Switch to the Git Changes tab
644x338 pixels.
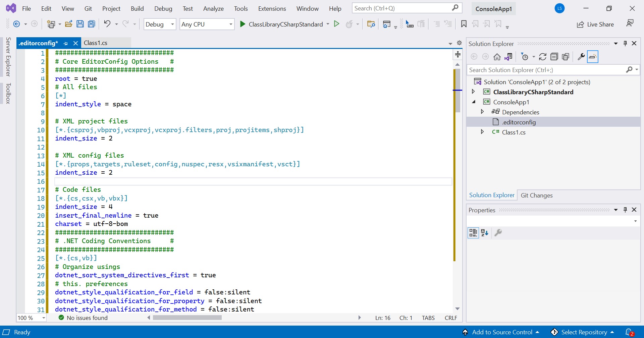click(x=537, y=195)
